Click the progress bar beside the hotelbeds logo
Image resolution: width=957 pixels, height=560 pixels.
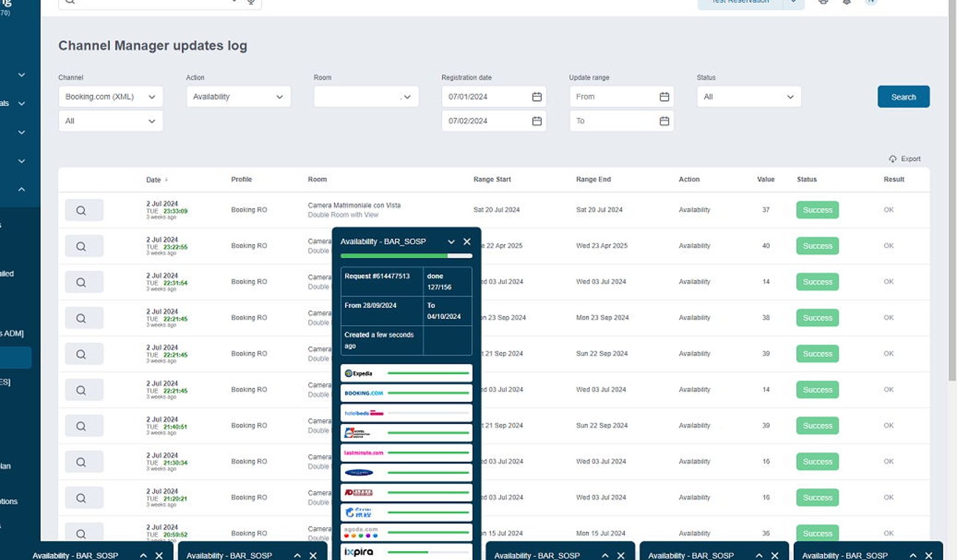428,413
